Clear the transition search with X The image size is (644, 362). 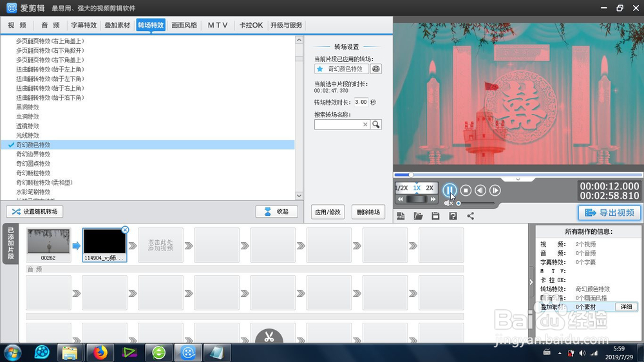(x=365, y=124)
